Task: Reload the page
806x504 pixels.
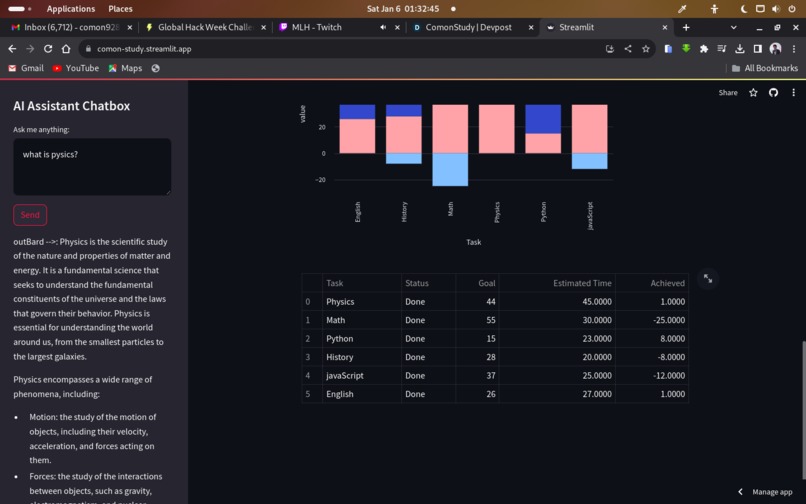Action: click(x=48, y=49)
